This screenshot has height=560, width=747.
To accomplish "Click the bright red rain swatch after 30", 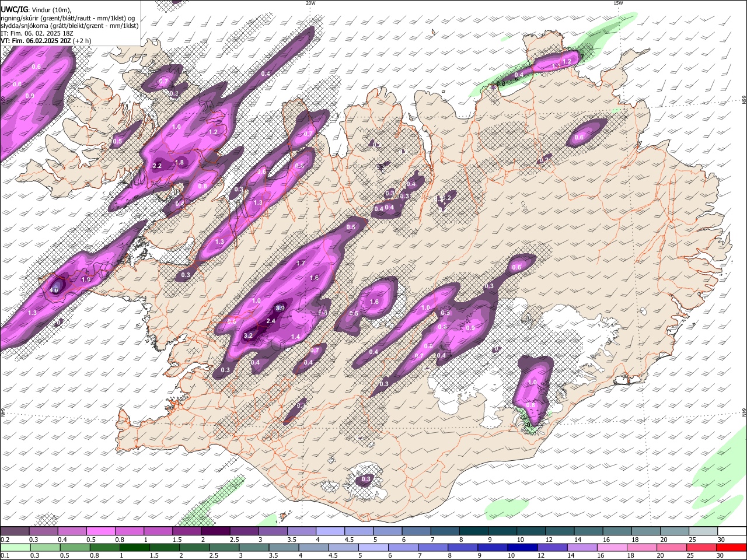I will [731, 547].
